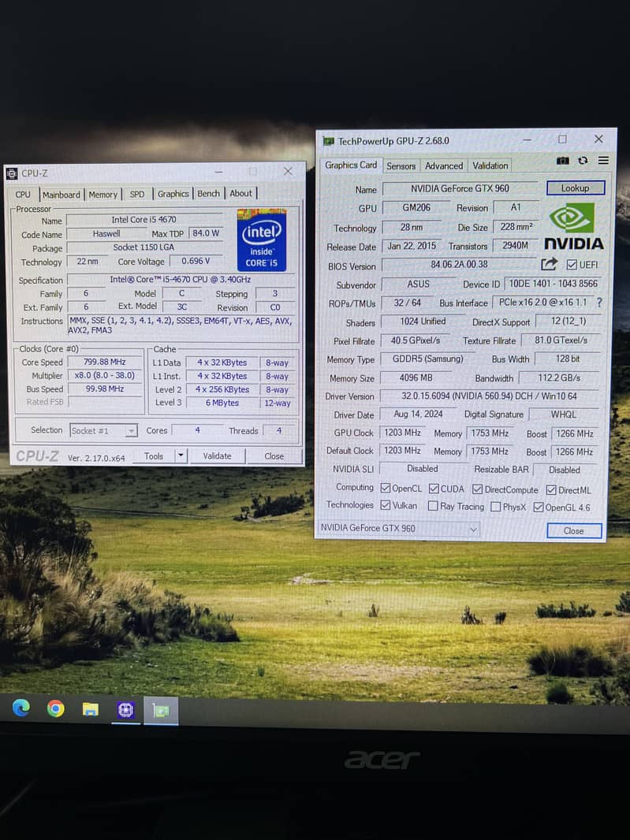Toggle the CUDA checkbox
This screenshot has width=630, height=840.
(x=434, y=489)
